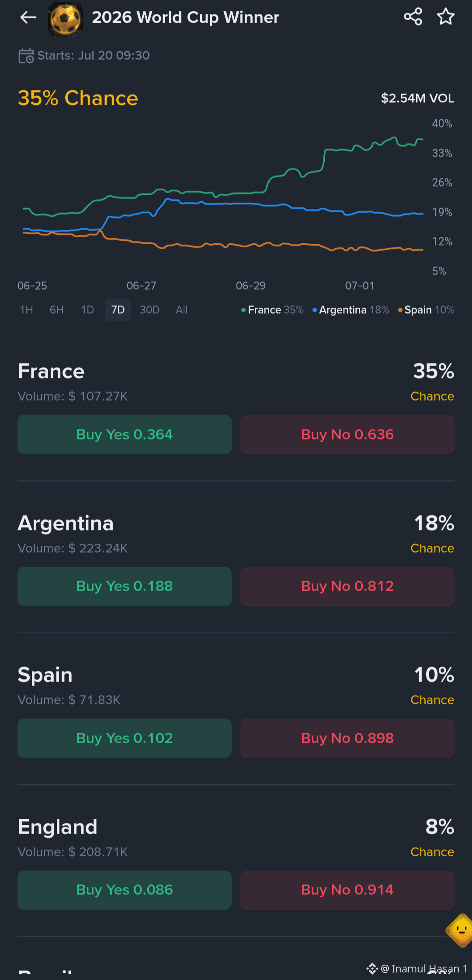Select the 1H chart range
This screenshot has width=472, height=980.
27,310
